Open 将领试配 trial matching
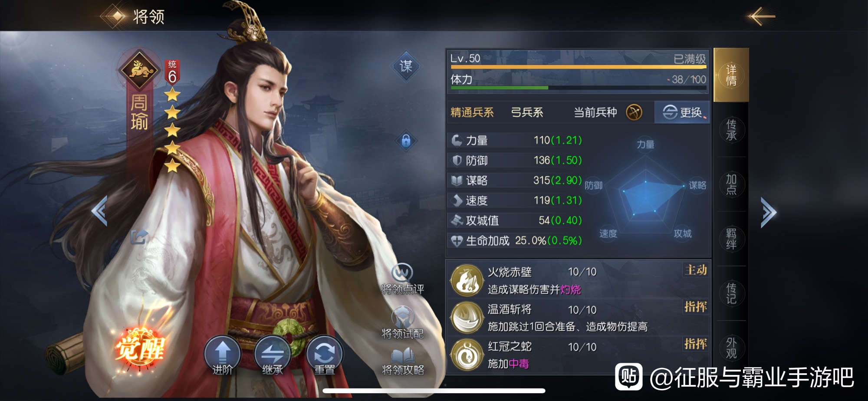868x401 pixels. coord(402,322)
